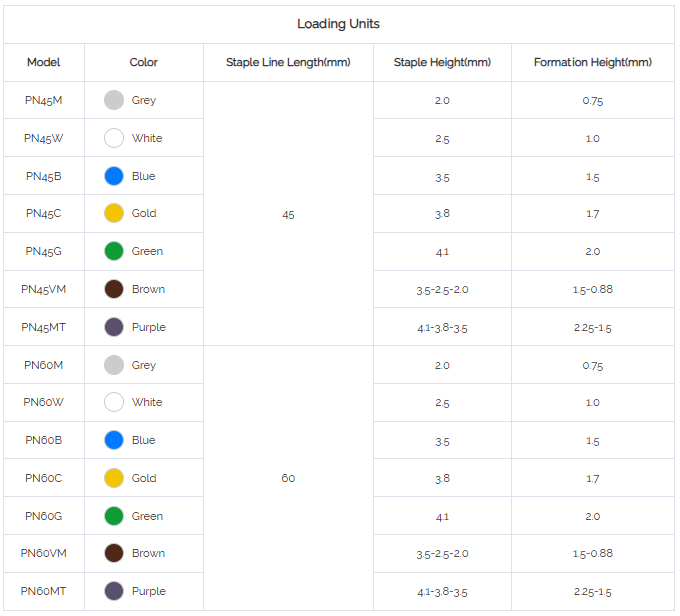The width and height of the screenshot is (680, 616).
Task: Click the blue color dot for PN45B
Action: tap(114, 176)
